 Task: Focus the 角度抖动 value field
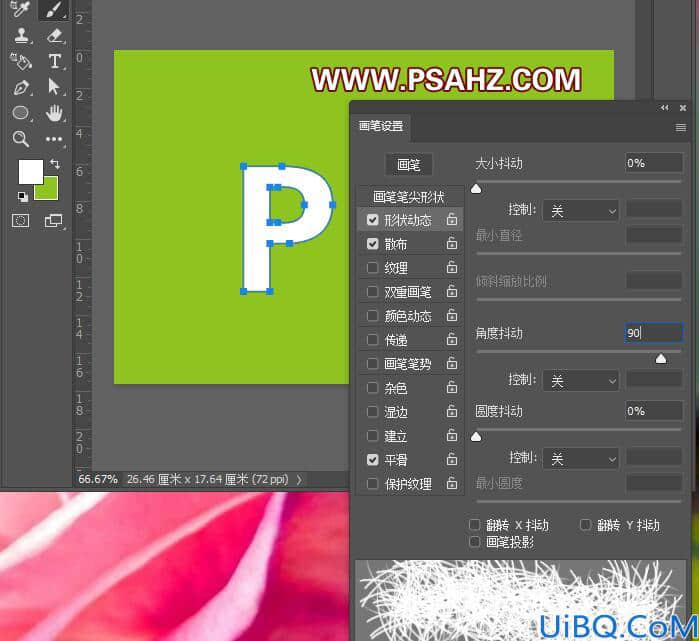click(654, 333)
